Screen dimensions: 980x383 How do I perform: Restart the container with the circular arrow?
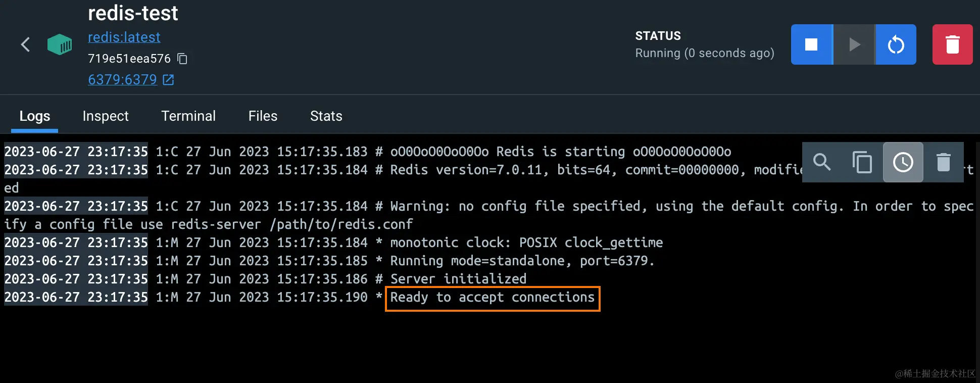click(896, 44)
